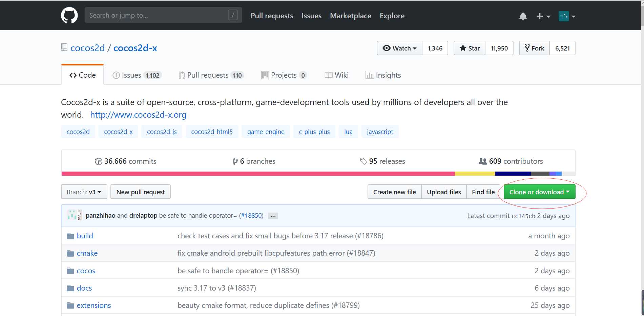Open pull request #18850 link in commit header
This screenshot has height=316, width=644.
click(251, 216)
